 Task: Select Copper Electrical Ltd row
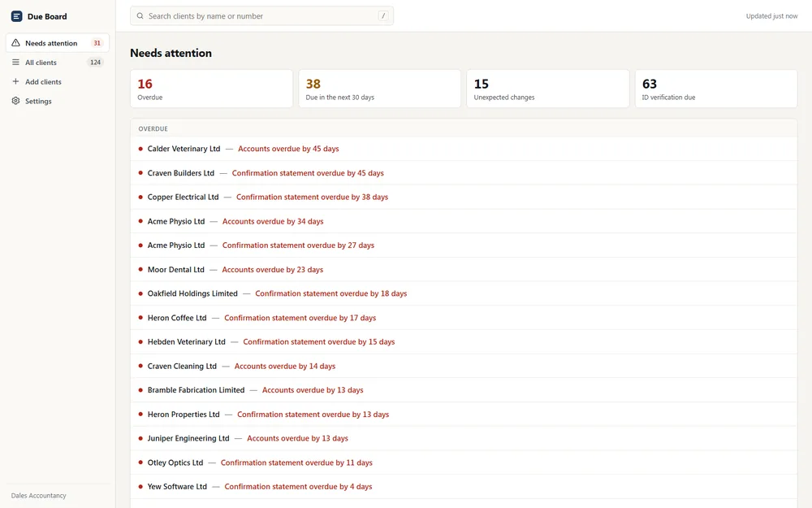pos(464,197)
